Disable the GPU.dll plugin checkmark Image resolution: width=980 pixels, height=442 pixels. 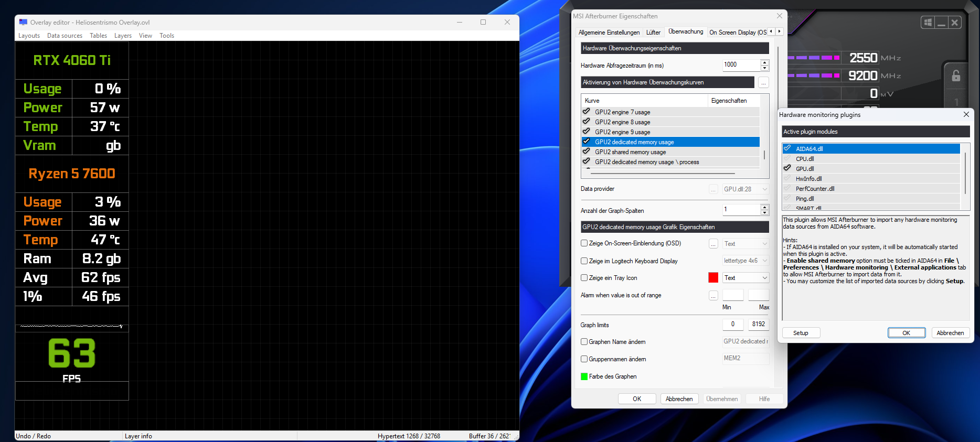787,168
